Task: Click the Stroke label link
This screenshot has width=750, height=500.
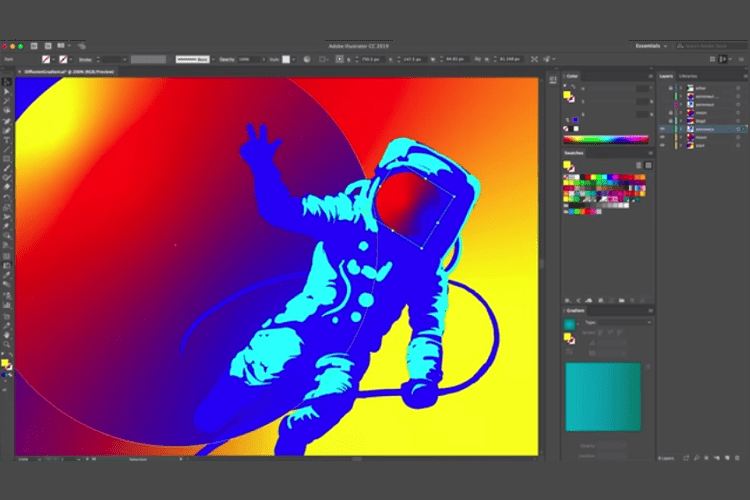Action: tap(85, 60)
